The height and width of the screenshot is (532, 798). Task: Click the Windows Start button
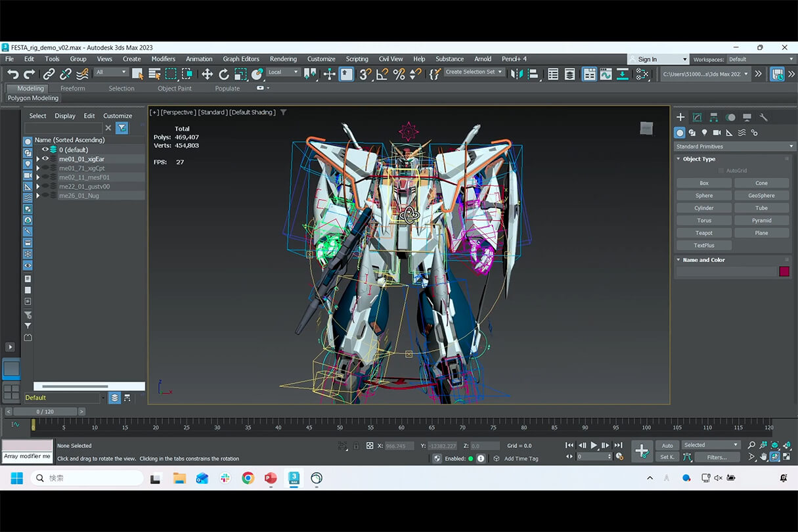tap(16, 478)
